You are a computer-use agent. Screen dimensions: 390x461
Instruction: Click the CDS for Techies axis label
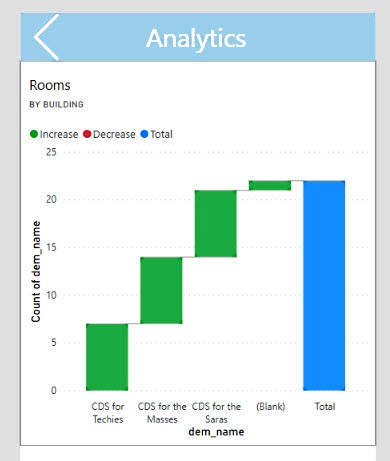pyautogui.click(x=108, y=413)
